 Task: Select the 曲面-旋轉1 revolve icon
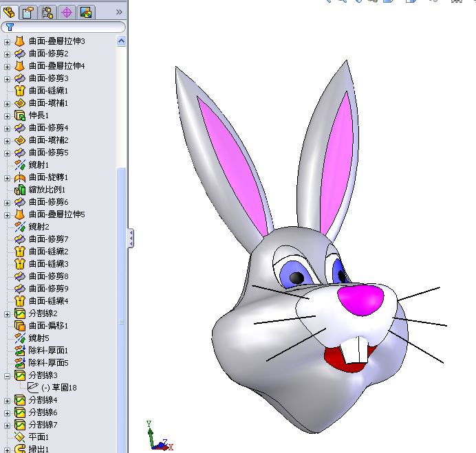(20, 177)
